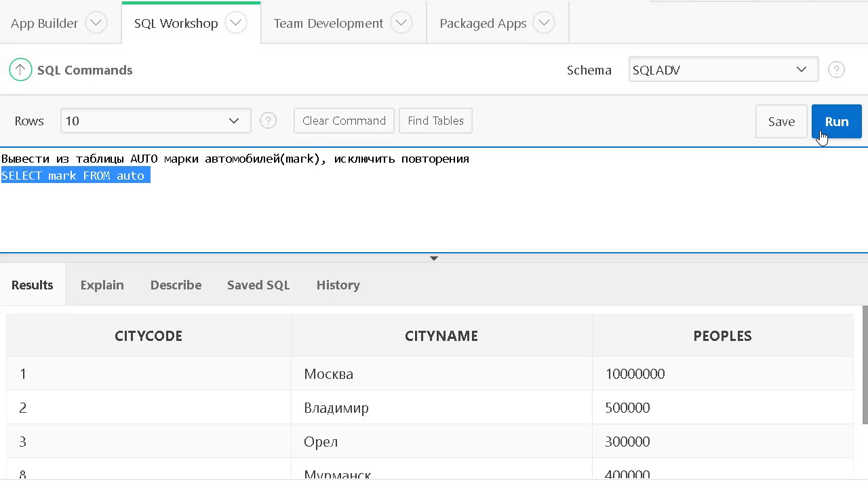The height and width of the screenshot is (488, 868).
Task: Click the Russian comment line in editor
Action: point(235,159)
